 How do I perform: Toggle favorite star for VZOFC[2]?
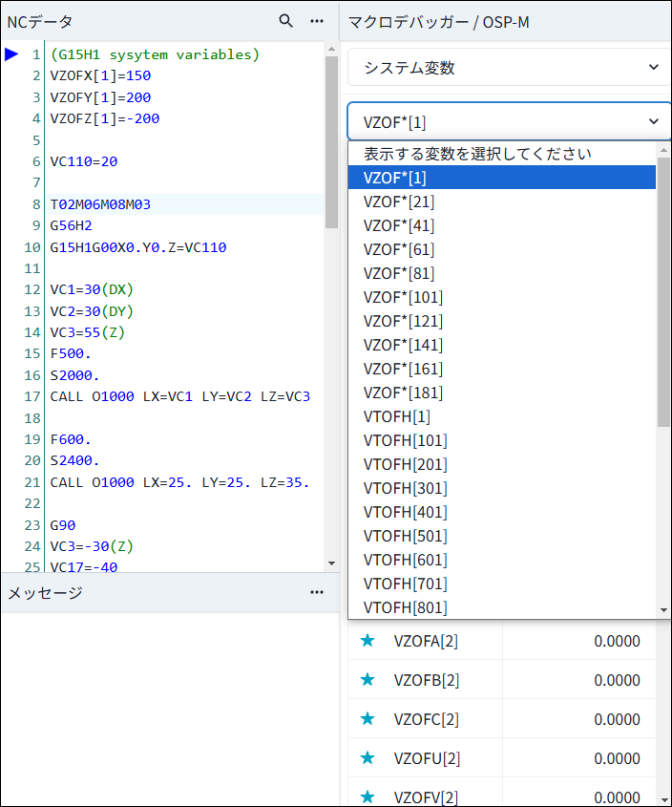pos(367,719)
